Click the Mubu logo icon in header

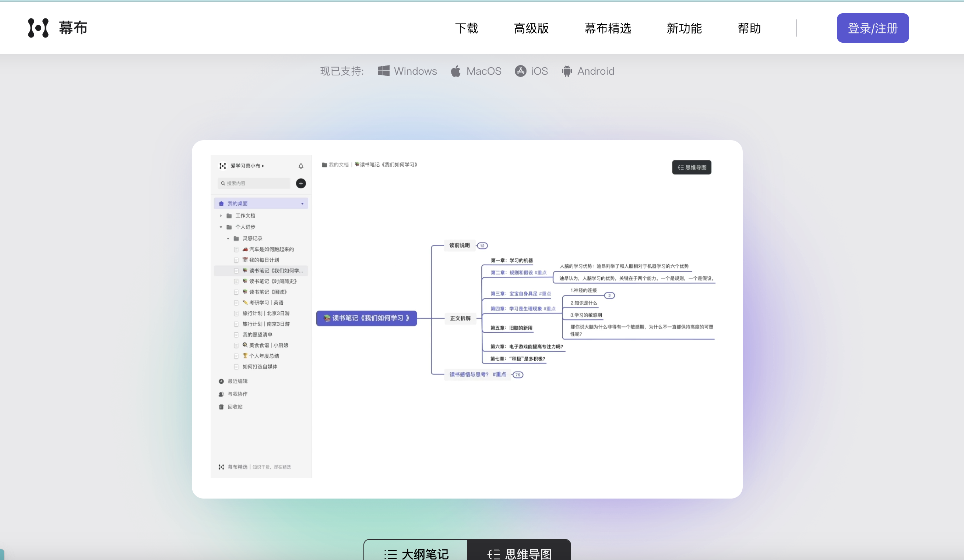(38, 28)
